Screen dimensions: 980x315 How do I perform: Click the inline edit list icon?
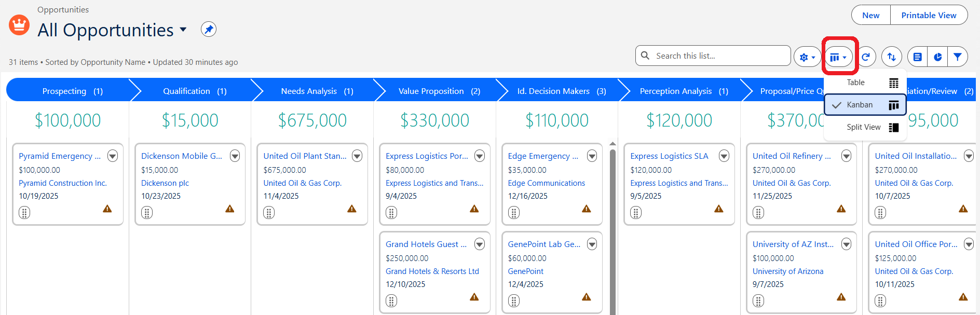click(x=917, y=57)
